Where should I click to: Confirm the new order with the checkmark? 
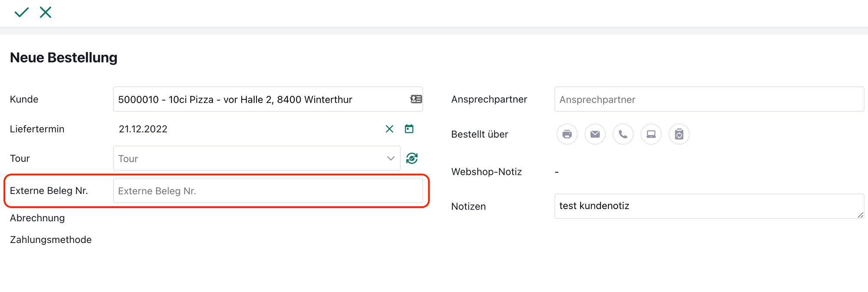coord(21,12)
